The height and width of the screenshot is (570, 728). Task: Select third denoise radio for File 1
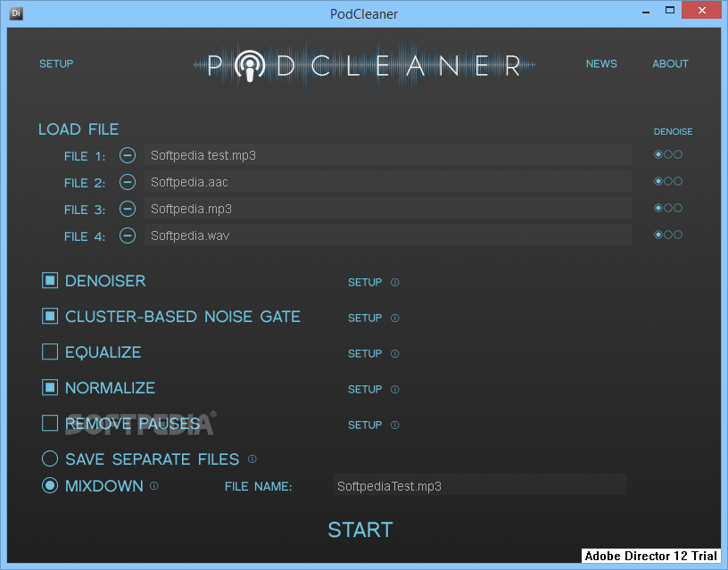click(x=678, y=154)
